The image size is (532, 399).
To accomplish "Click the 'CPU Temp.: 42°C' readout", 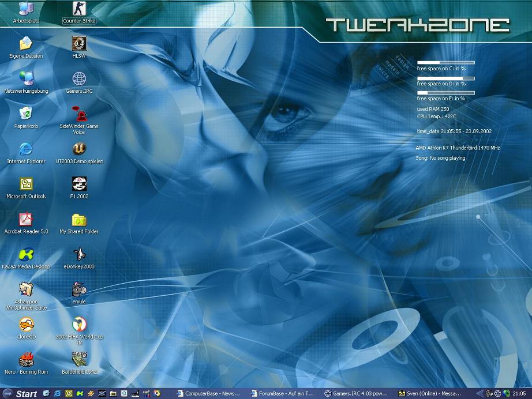I will pos(436,116).
